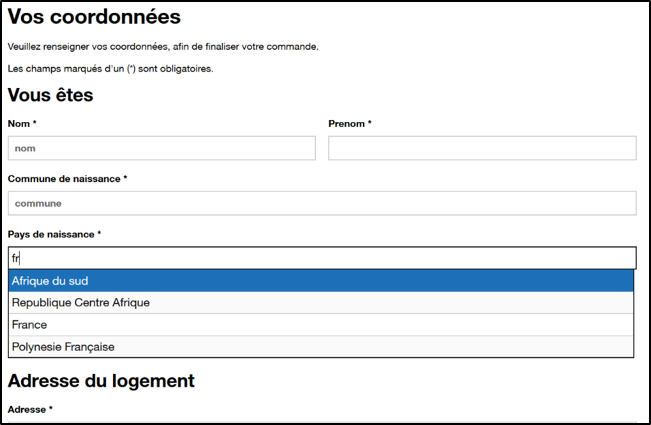The image size is (651, 425).
Task: Click the Adresse du logement heading
Action: pyautogui.click(x=101, y=381)
